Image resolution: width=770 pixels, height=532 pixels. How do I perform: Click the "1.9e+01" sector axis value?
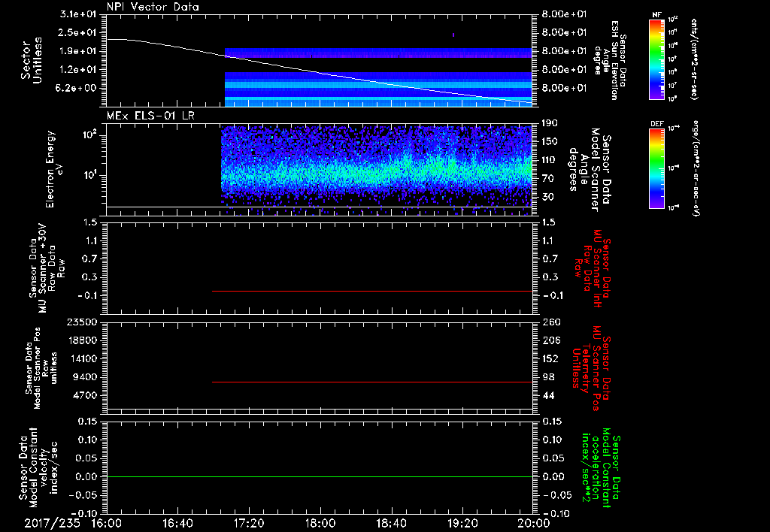[x=78, y=51]
